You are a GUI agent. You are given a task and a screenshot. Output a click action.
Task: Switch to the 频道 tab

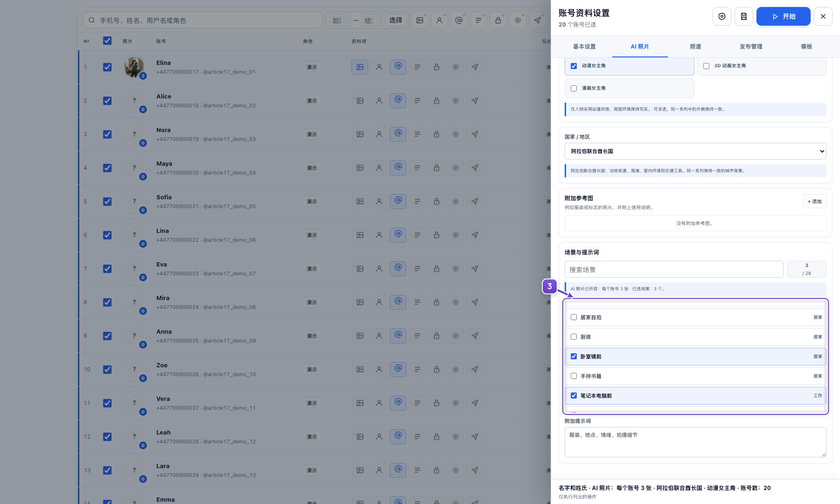(695, 47)
